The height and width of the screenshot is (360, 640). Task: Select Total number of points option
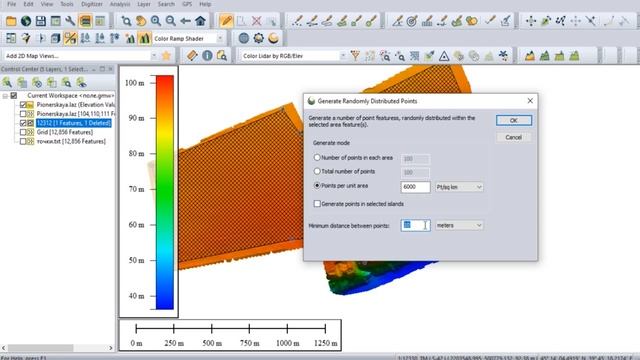pos(317,171)
